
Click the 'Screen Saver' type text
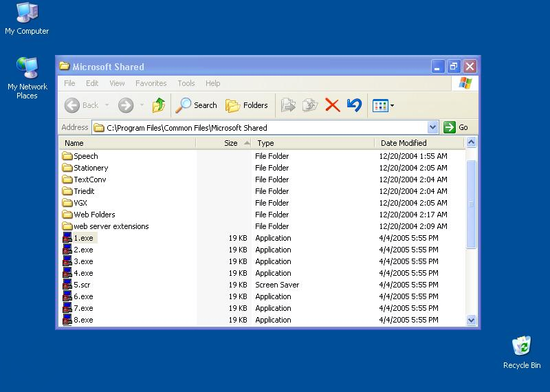pyautogui.click(x=277, y=285)
